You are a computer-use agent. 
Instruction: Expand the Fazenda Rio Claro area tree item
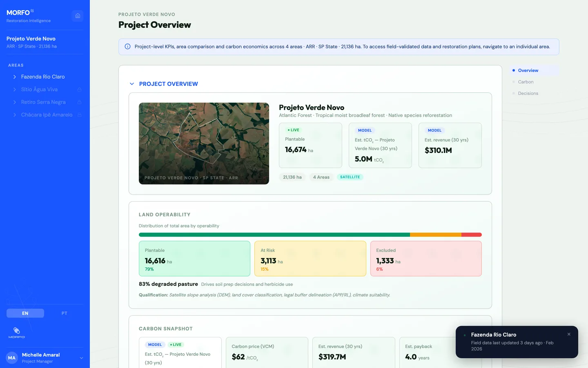coord(15,76)
